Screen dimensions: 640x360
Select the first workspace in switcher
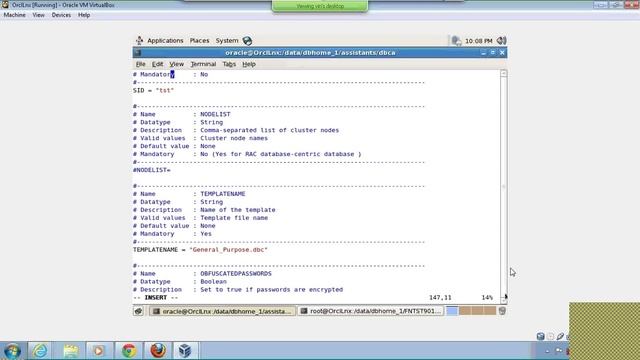tap(452, 311)
